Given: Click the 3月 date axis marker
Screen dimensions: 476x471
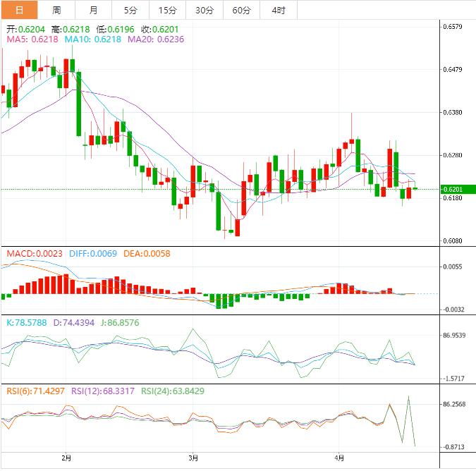Looking at the screenshot, I should pos(193,458).
